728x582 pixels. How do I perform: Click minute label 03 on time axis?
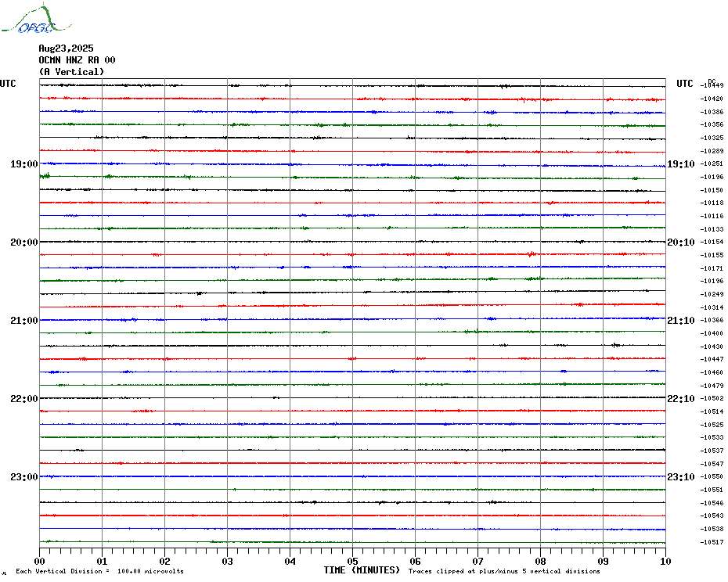[228, 561]
